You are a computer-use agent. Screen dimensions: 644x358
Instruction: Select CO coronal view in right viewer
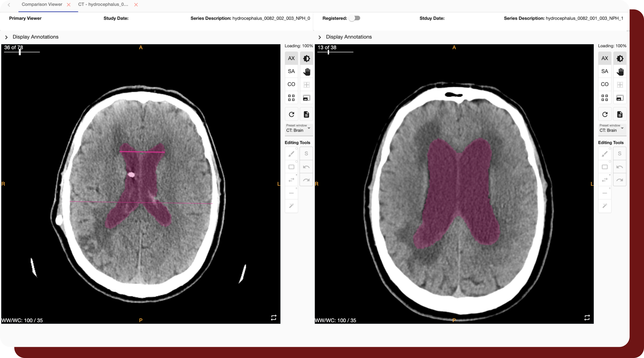click(x=605, y=84)
